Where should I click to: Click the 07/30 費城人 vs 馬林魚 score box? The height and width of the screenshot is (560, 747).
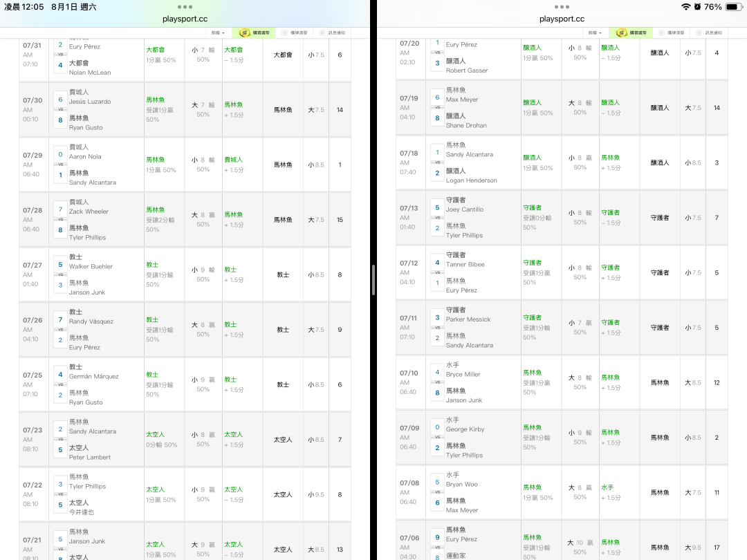coord(60,109)
